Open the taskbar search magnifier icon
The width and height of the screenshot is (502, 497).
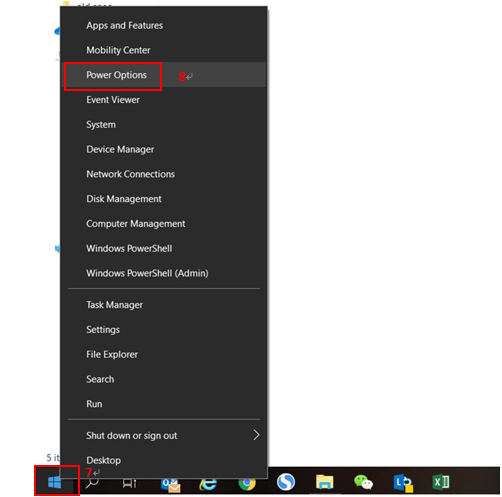point(92,482)
